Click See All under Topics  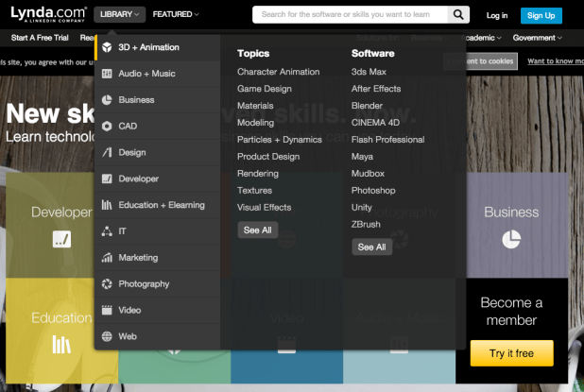[x=258, y=230]
